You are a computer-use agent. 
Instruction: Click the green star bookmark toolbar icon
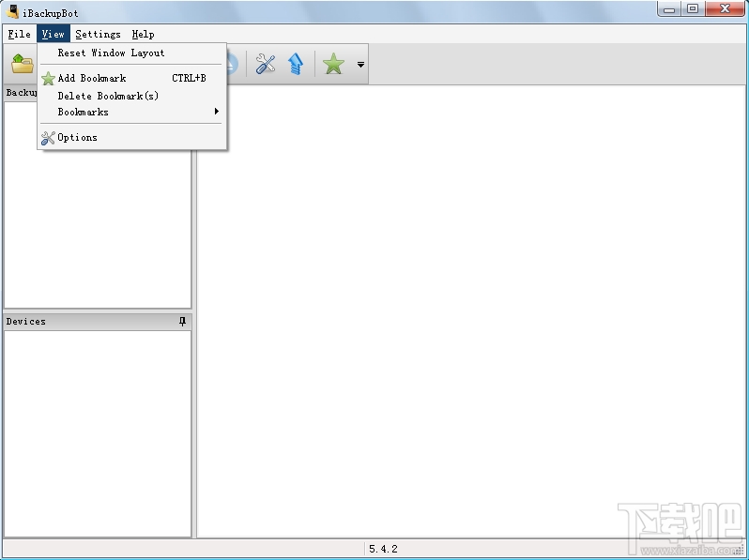coord(333,64)
